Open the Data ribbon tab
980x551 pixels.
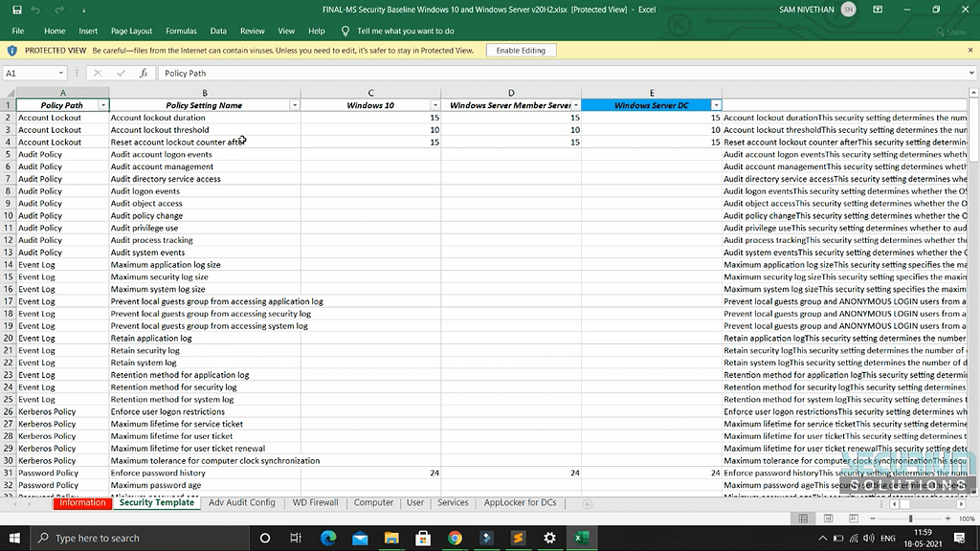pos(218,31)
